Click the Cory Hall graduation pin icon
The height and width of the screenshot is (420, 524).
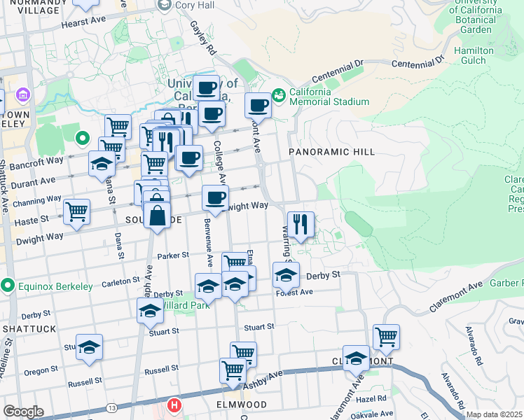(x=165, y=6)
